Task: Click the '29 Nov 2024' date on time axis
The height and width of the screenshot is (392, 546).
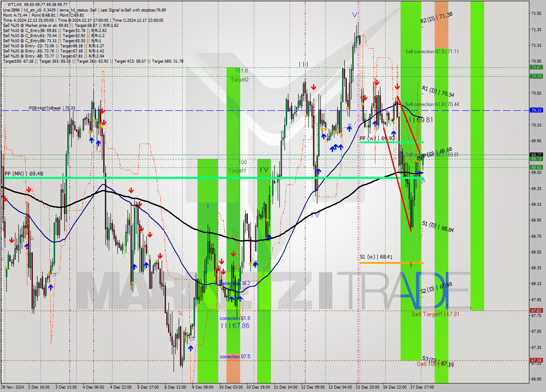Action: point(13,387)
